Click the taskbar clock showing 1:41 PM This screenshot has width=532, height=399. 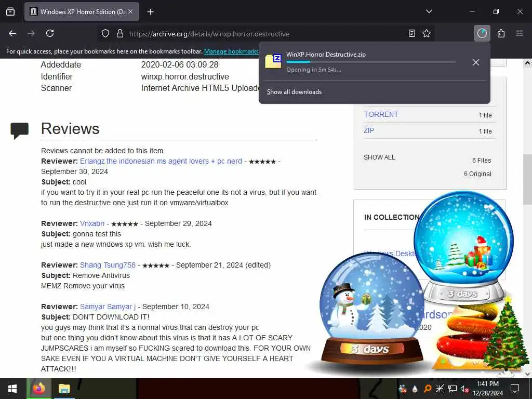(488, 389)
